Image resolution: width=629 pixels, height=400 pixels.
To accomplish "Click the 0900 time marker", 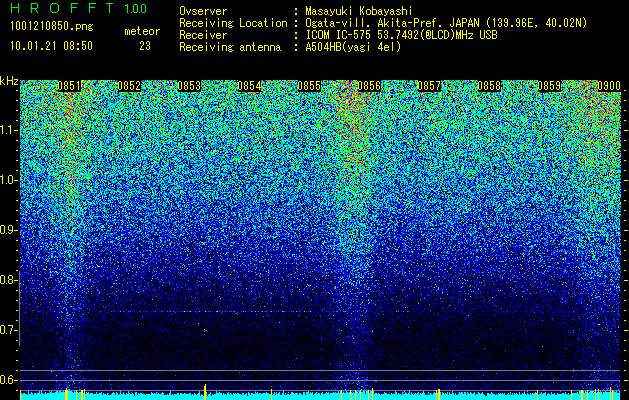I will pyautogui.click(x=609, y=86).
